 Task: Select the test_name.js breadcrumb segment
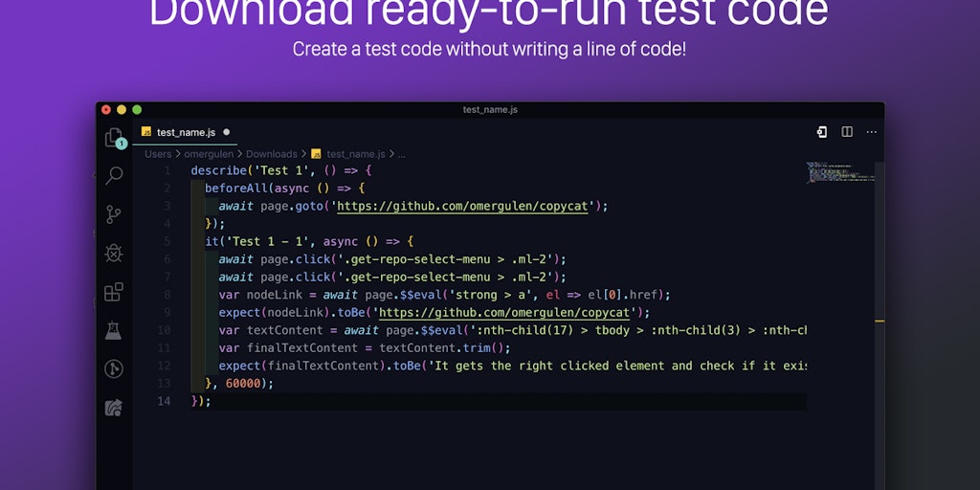(x=356, y=154)
